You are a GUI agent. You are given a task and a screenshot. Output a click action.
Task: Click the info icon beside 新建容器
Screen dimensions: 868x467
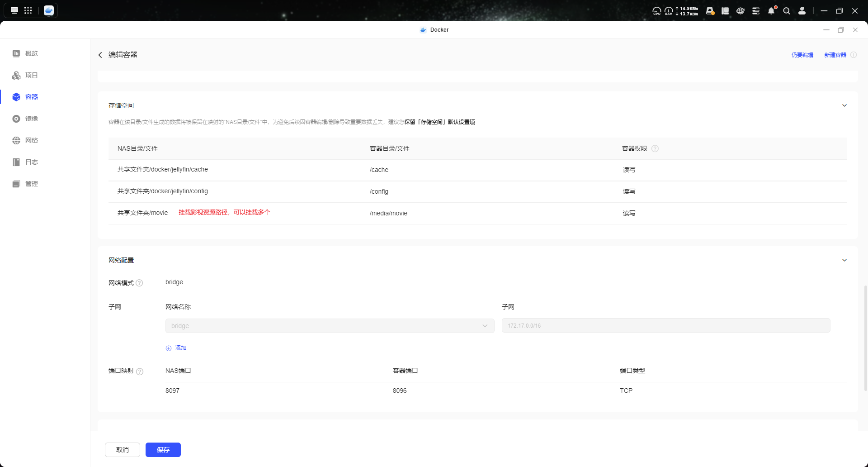coord(854,55)
